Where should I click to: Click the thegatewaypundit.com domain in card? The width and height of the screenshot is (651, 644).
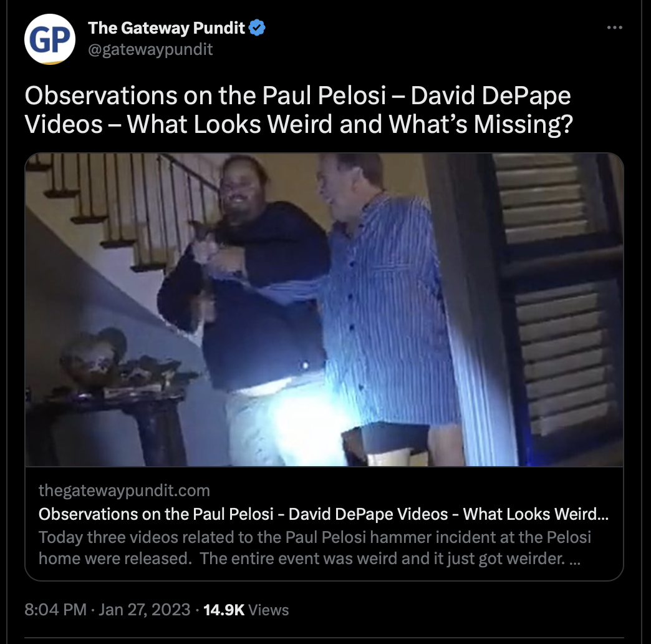pyautogui.click(x=124, y=490)
